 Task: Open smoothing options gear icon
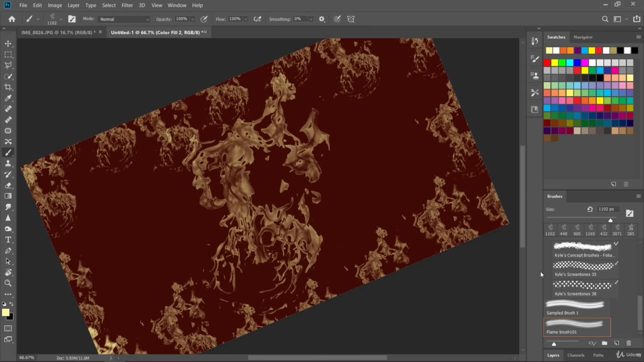[322, 19]
